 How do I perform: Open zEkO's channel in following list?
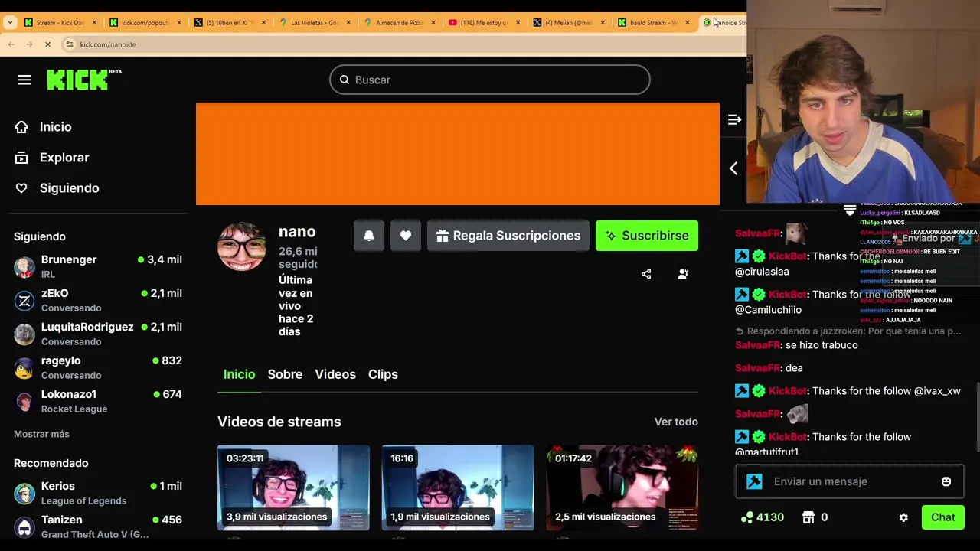98,300
